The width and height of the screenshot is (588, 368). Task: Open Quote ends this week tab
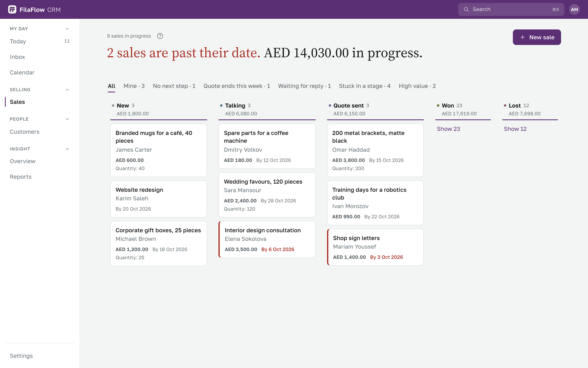[x=237, y=86]
